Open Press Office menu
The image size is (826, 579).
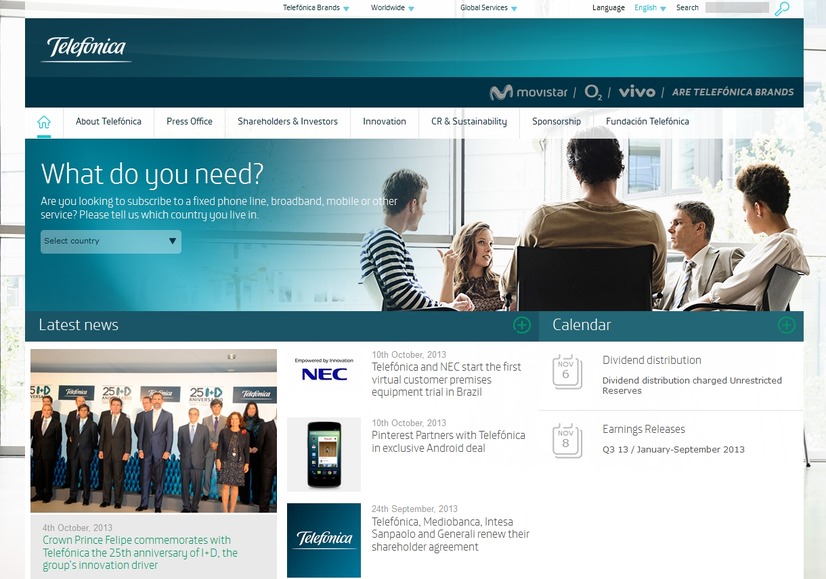[190, 122]
